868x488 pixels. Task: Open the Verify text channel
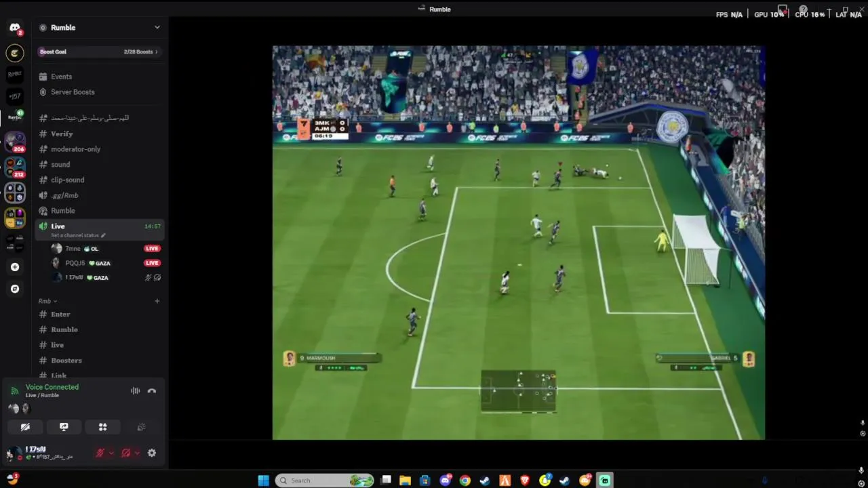click(100, 134)
